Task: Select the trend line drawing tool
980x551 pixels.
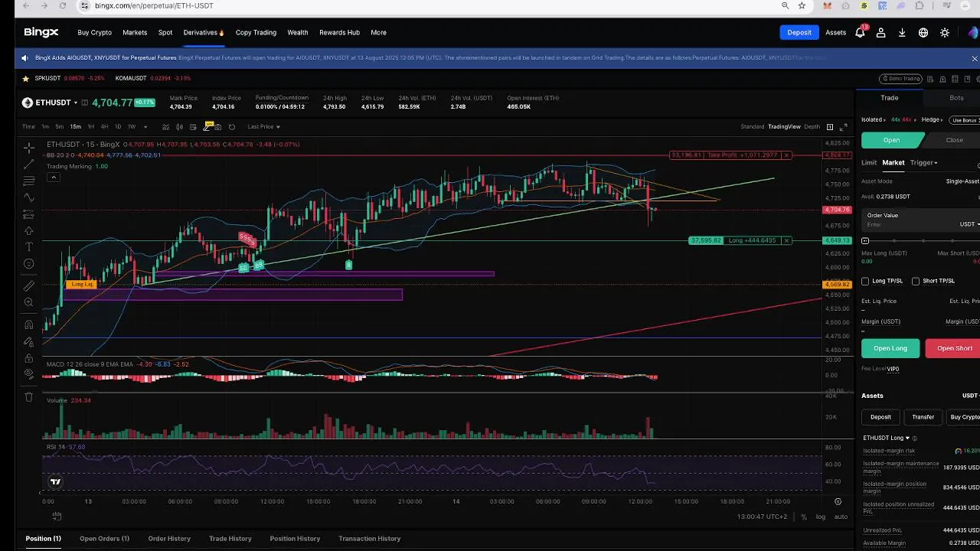Action: coord(28,165)
